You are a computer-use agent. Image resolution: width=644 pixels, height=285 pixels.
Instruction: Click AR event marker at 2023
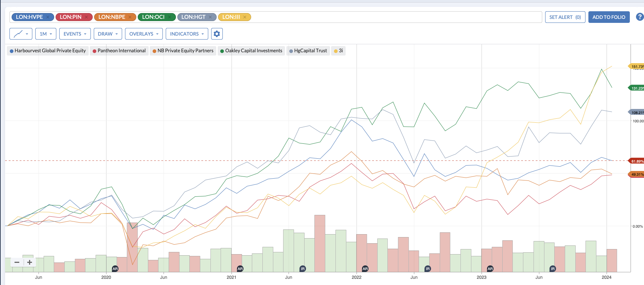tap(490, 269)
